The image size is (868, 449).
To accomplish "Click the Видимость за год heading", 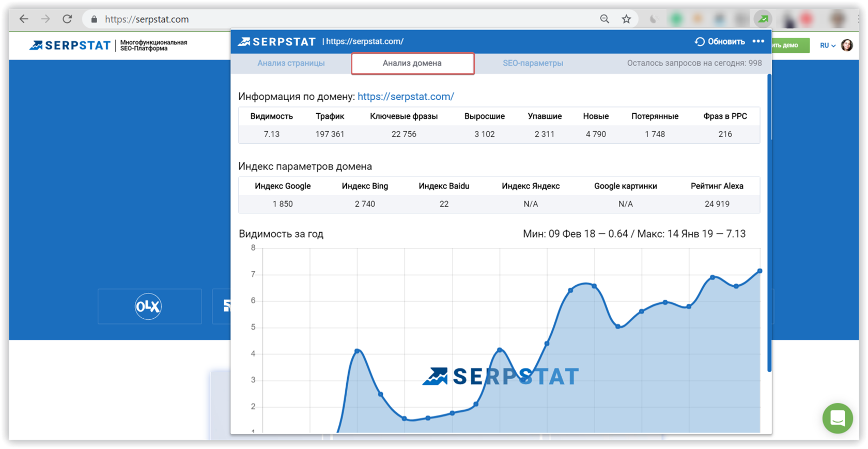I will pyautogui.click(x=281, y=234).
